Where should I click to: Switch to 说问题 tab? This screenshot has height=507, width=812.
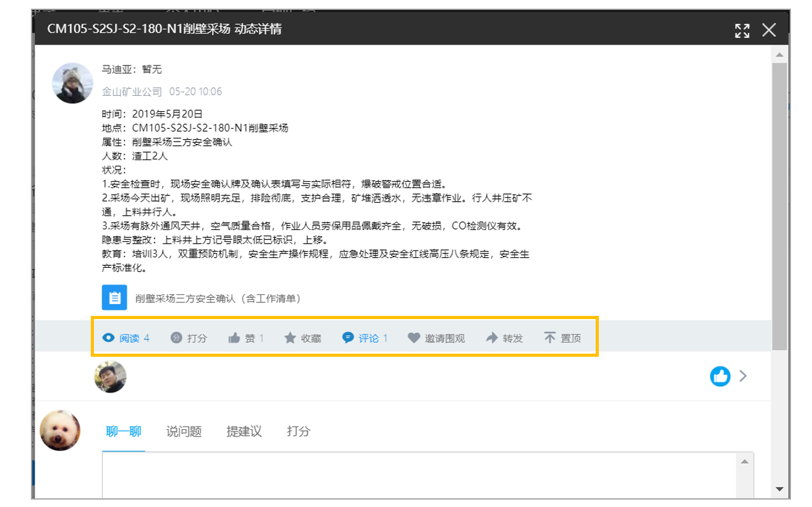pyautogui.click(x=184, y=432)
